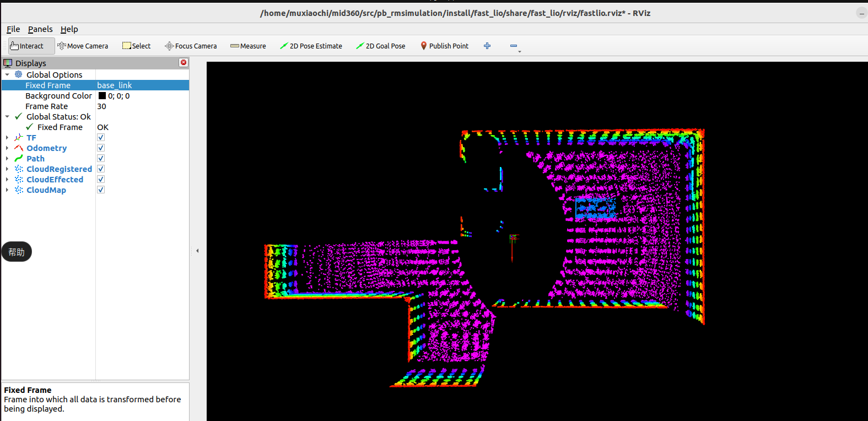Disable the CloudMap display checkbox
The width and height of the screenshot is (868, 421).
[101, 190]
